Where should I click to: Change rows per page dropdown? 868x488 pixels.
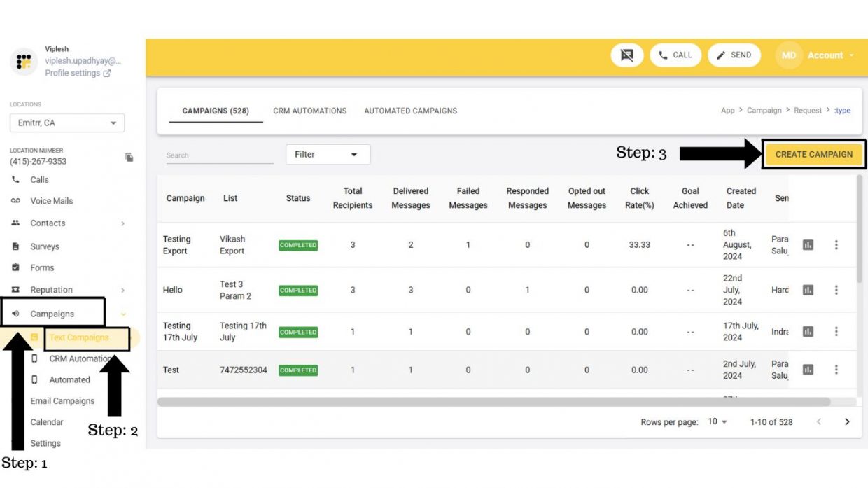[717, 421]
